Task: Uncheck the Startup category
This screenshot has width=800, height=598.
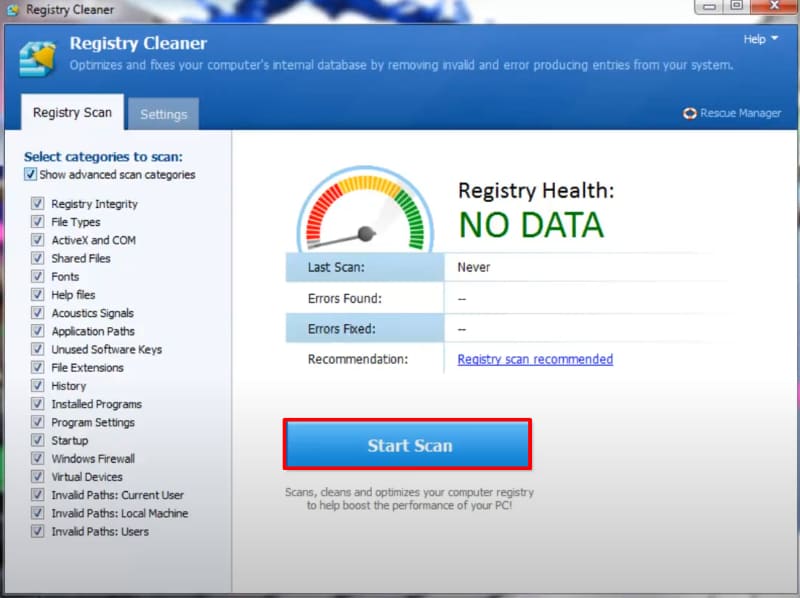Action: pos(37,440)
